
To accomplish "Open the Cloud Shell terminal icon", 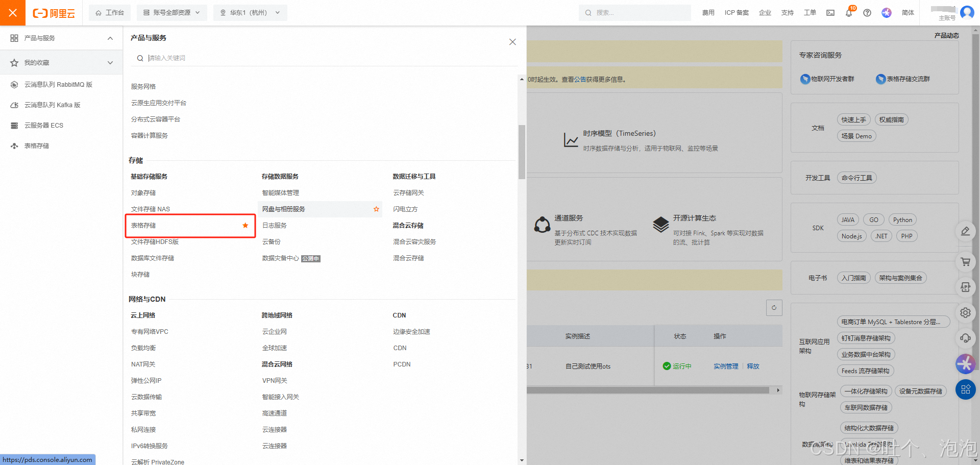I will click(830, 13).
